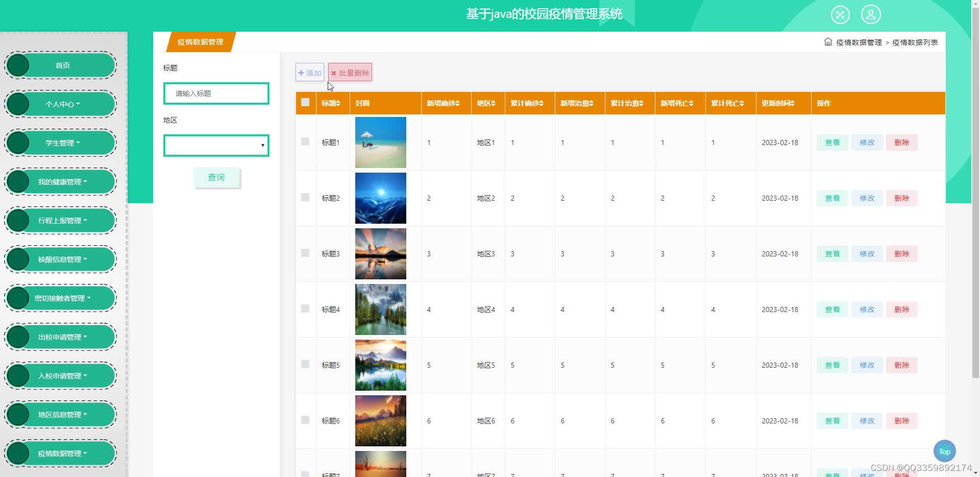Check the row checkbox for 标题3

305,253
